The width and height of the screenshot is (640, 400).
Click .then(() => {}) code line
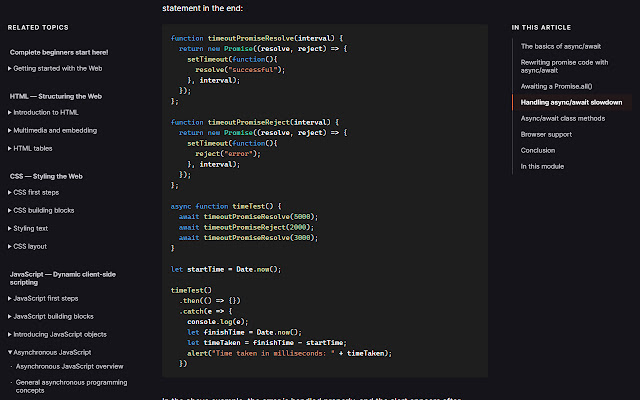(x=210, y=301)
